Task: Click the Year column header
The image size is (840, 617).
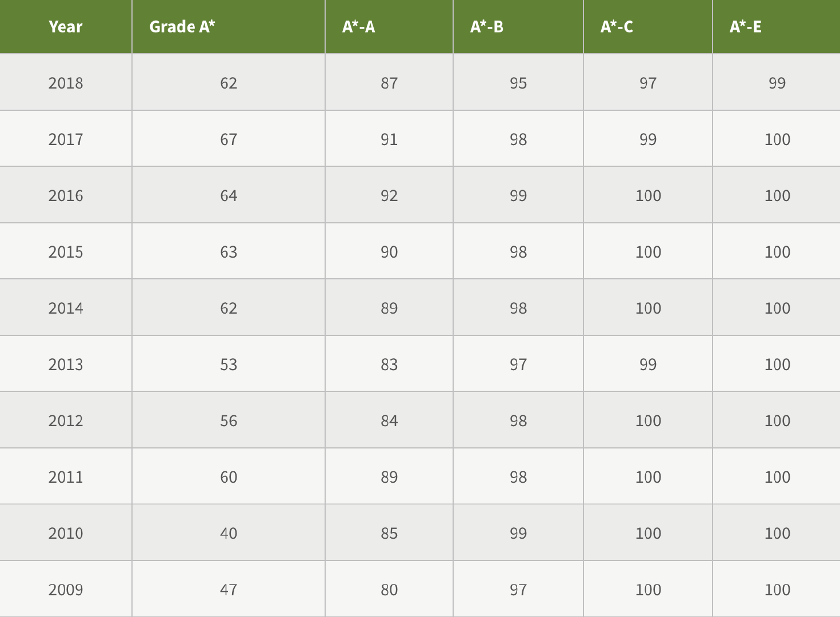Action: tap(66, 27)
